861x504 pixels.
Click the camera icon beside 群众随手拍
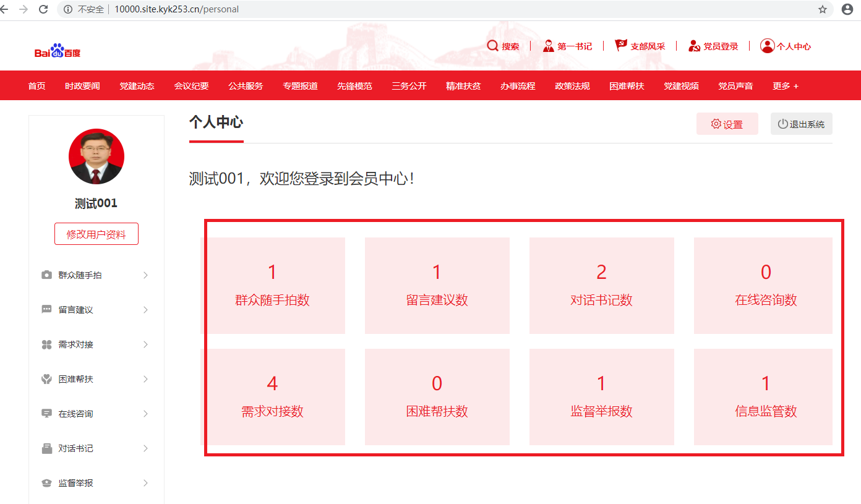46,275
